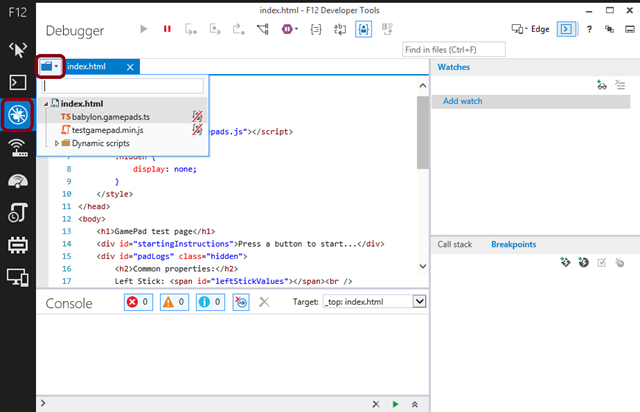Viewport: 640px width, 412px height.
Task: Click the Step over button
Action: (215, 29)
